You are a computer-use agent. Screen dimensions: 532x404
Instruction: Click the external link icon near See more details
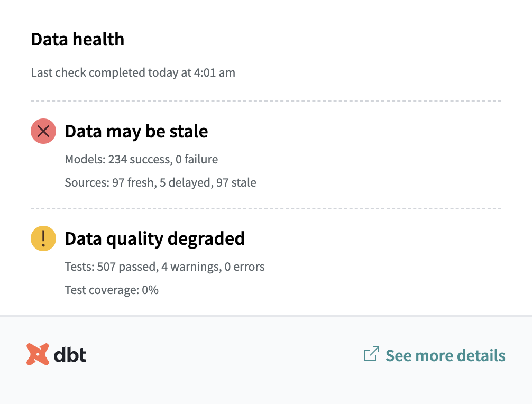(x=372, y=355)
